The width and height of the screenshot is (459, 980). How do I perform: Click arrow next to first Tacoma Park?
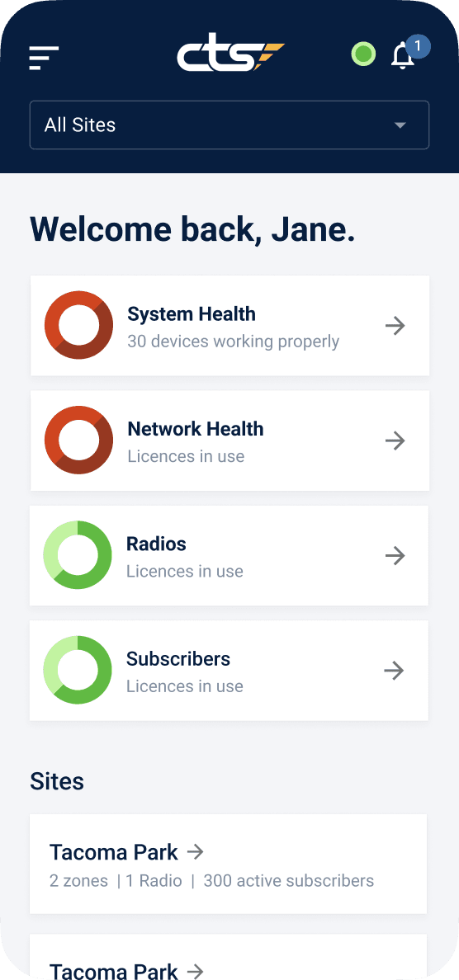click(x=196, y=851)
